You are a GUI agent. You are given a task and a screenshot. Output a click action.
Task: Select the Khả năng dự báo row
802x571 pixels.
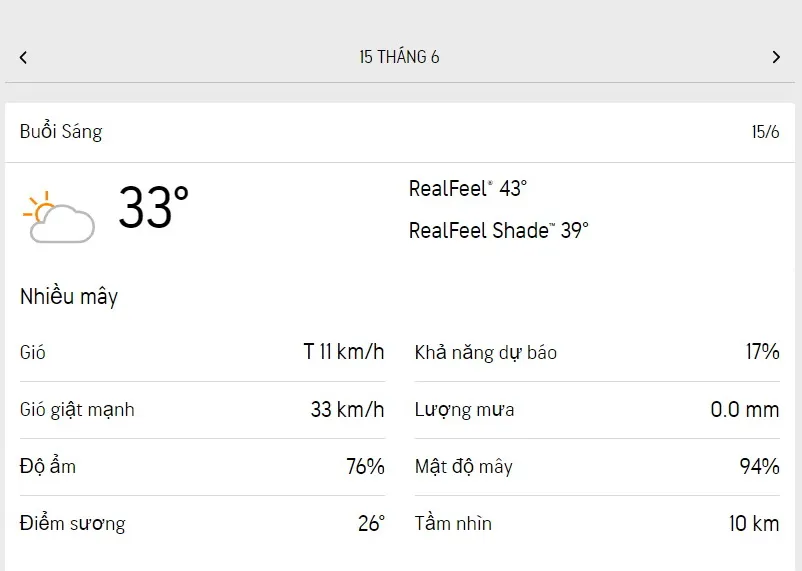click(597, 352)
